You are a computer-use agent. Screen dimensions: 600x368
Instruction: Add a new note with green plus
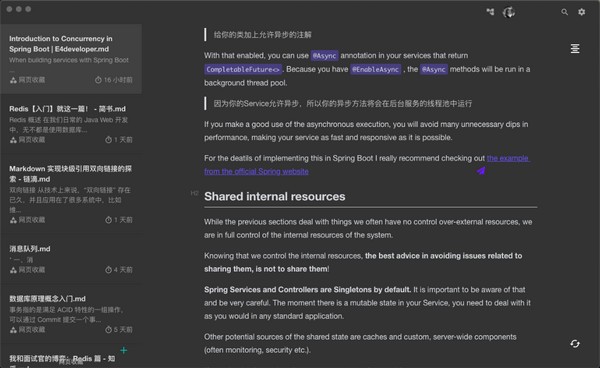point(124,350)
